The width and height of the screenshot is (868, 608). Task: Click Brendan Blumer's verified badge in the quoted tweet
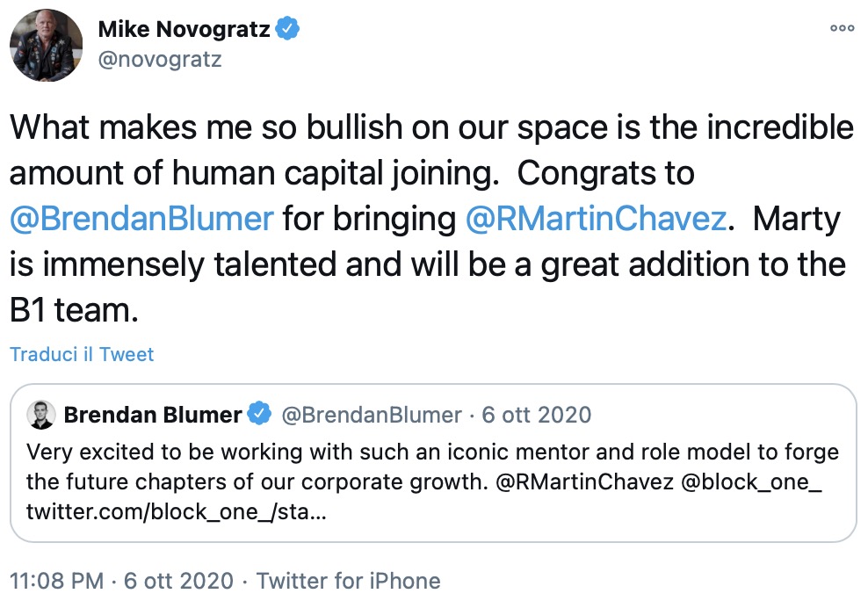pos(261,415)
